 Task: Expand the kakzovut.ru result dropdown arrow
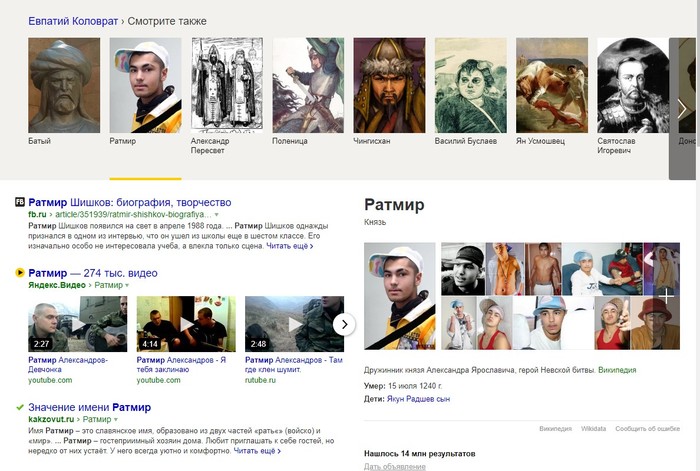[x=116, y=420]
